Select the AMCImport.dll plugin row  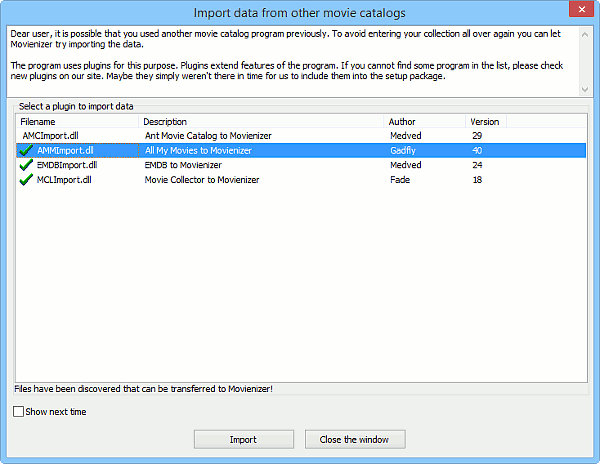point(301,136)
